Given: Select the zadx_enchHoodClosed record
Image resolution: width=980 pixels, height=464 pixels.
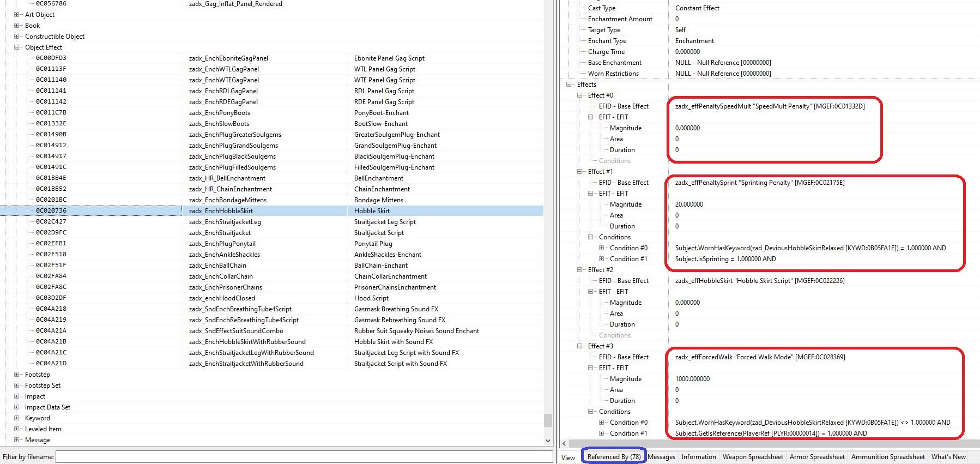Looking at the screenshot, I should tap(271, 298).
